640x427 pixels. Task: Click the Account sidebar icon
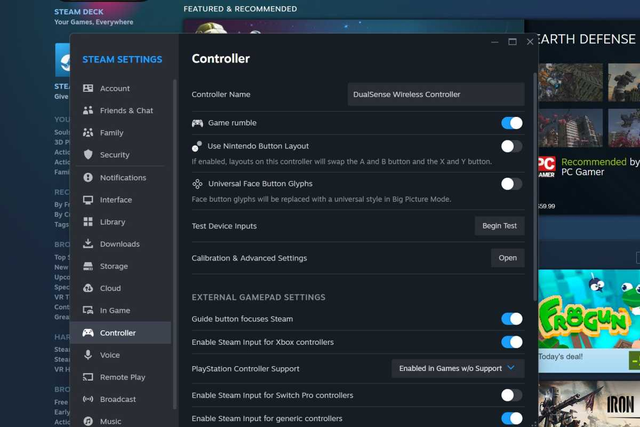point(88,88)
